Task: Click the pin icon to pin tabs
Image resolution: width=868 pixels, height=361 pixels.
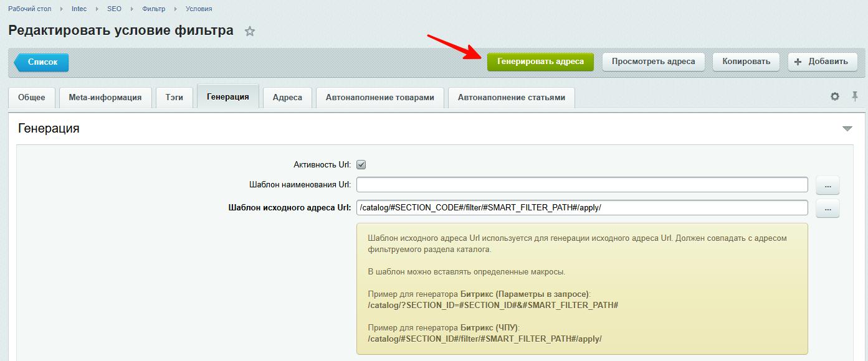Action: (855, 96)
